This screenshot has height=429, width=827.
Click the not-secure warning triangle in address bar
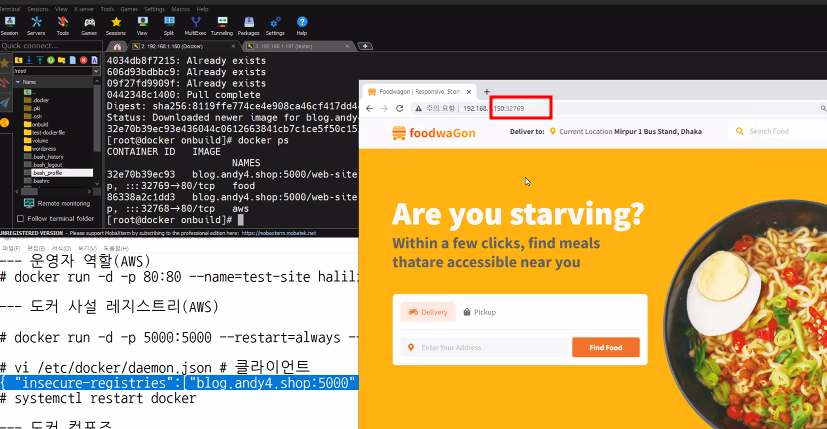click(418, 108)
